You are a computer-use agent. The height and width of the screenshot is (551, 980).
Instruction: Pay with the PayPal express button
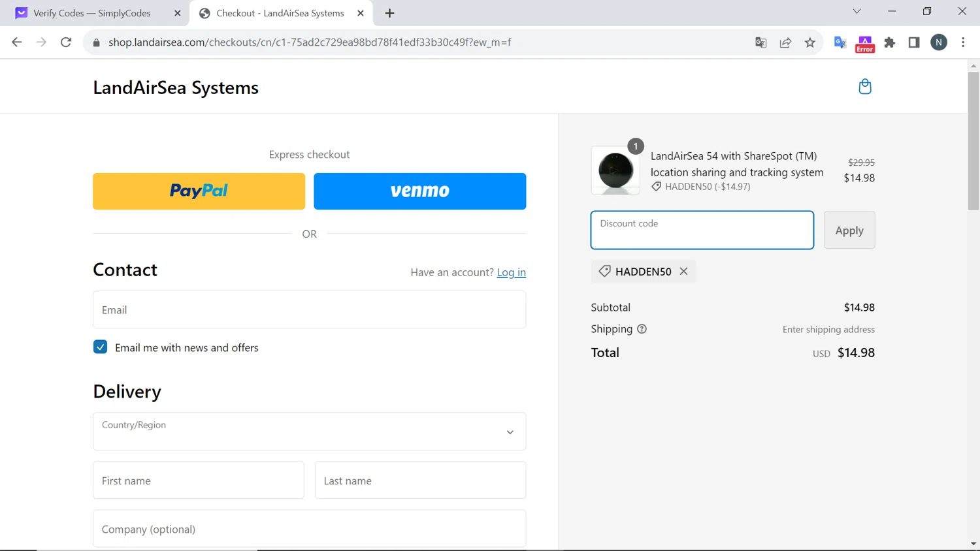(199, 191)
